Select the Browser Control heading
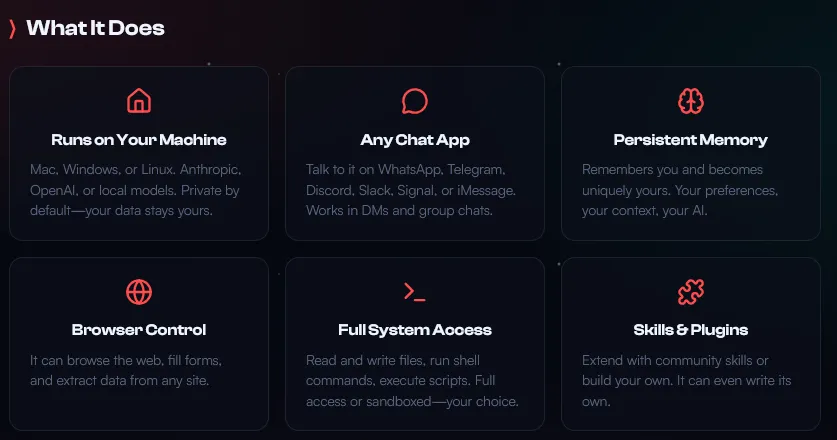The height and width of the screenshot is (440, 837). coord(139,330)
